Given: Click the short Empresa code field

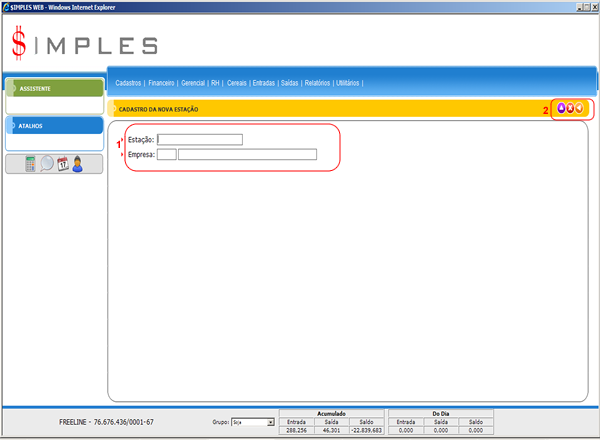Looking at the screenshot, I should click(166, 154).
